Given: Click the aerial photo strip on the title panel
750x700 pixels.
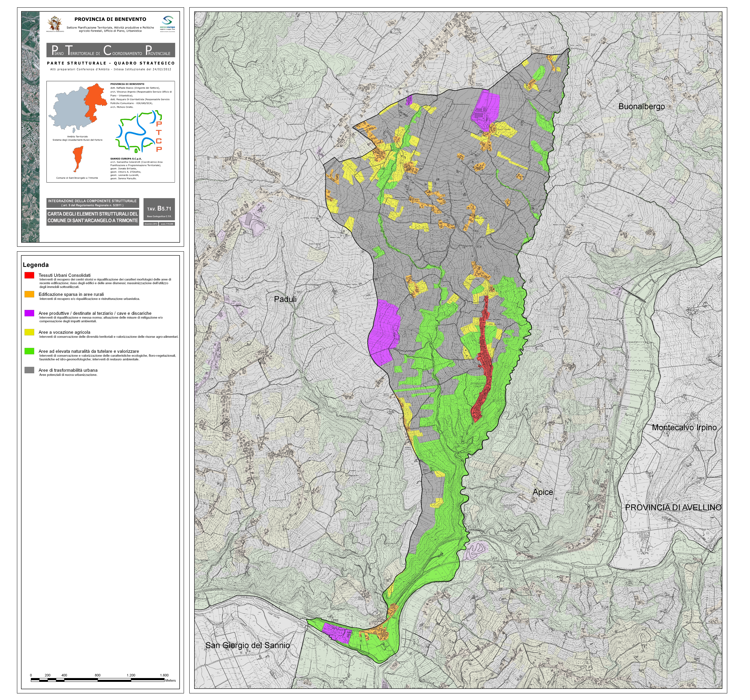Looking at the screenshot, I should click(30, 127).
